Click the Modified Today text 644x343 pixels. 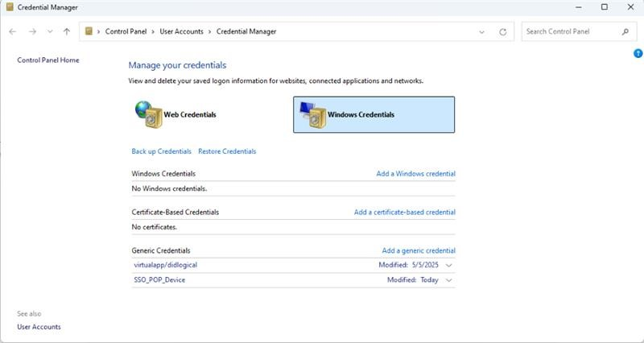pyautogui.click(x=413, y=279)
